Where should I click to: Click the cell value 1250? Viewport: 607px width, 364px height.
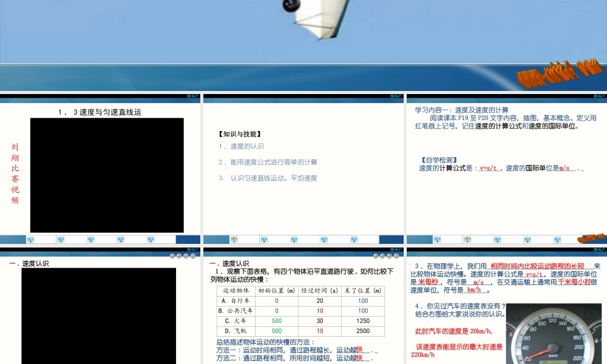tap(363, 321)
